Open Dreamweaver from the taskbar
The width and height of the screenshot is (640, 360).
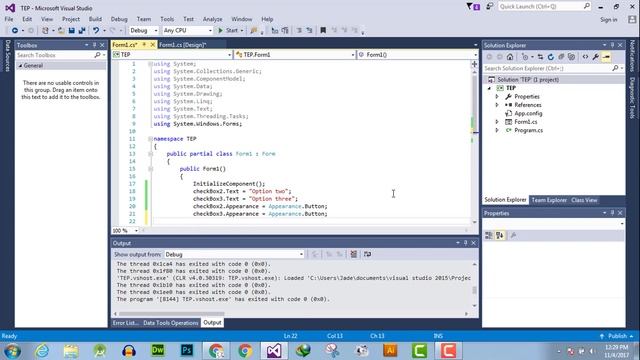tap(158, 350)
